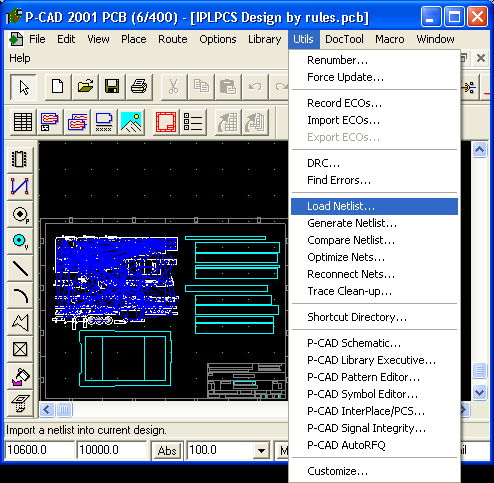494x483 pixels.
Task: Undo the last action with the undo arrow
Action: pos(255,87)
